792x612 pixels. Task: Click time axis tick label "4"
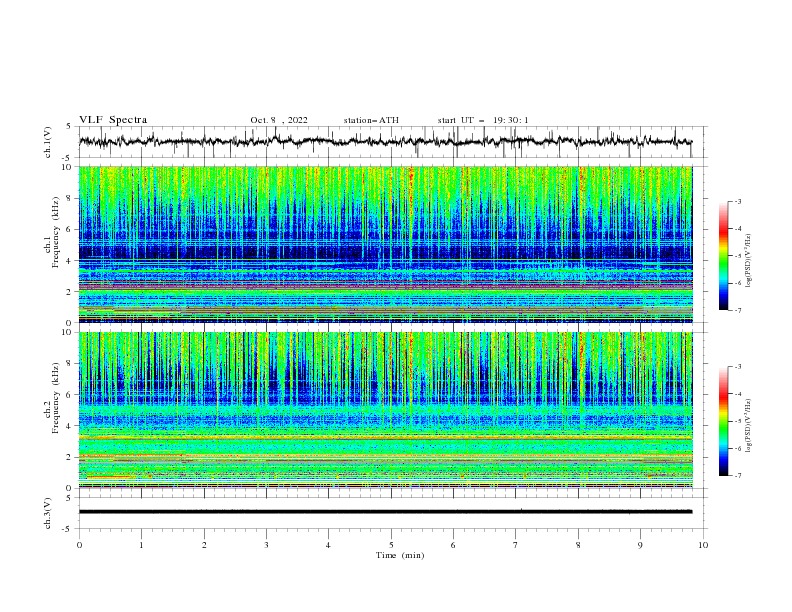328,545
